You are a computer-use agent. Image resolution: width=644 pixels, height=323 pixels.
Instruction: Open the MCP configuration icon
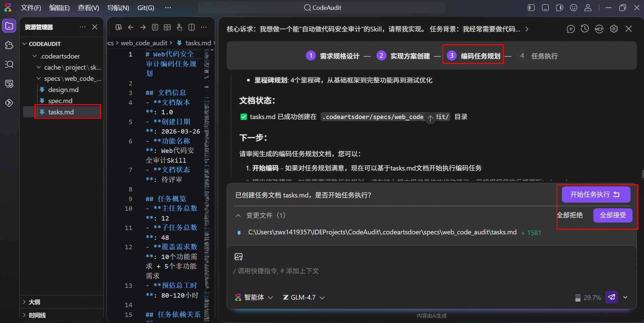(x=599, y=29)
